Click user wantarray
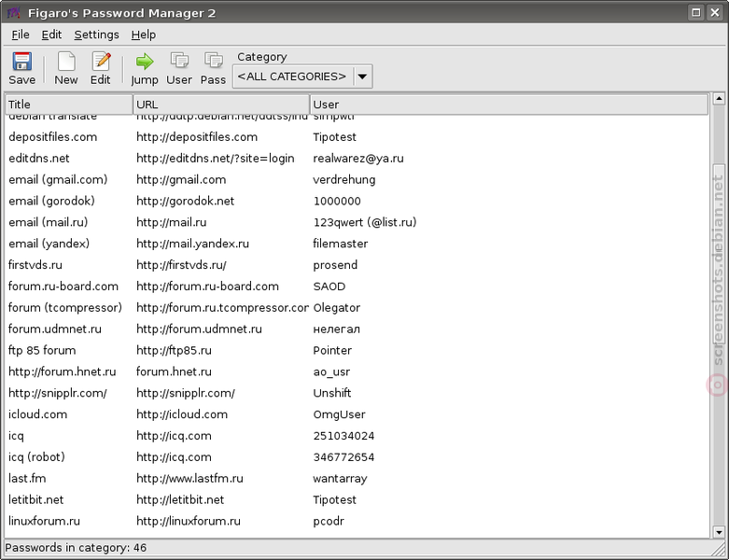The width and height of the screenshot is (729, 560). pyautogui.click(x=340, y=479)
